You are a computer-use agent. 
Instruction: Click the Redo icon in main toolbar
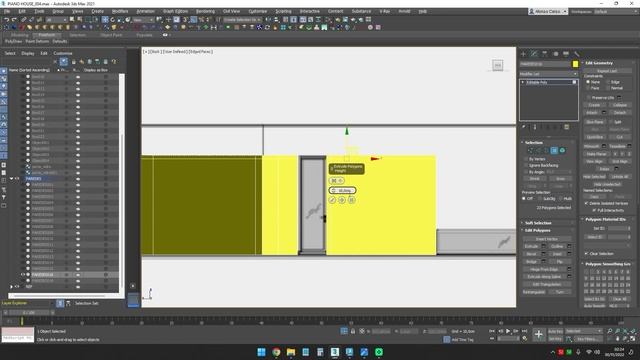click(x=14, y=20)
